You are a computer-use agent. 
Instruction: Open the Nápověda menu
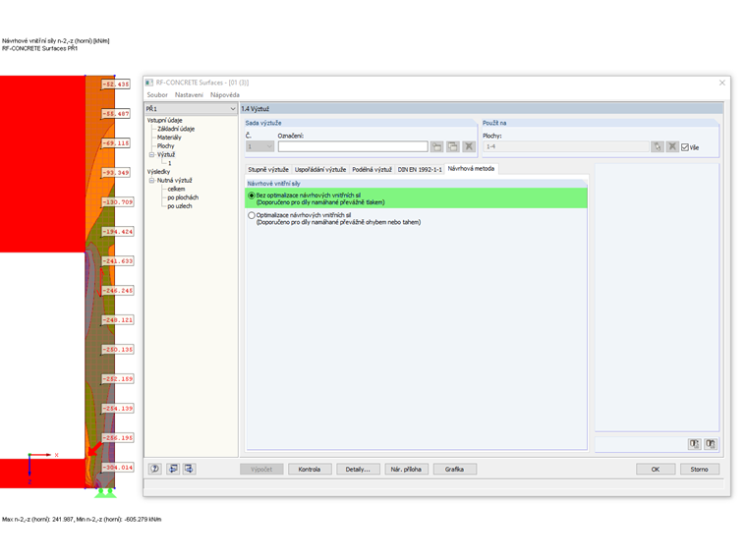(x=225, y=94)
